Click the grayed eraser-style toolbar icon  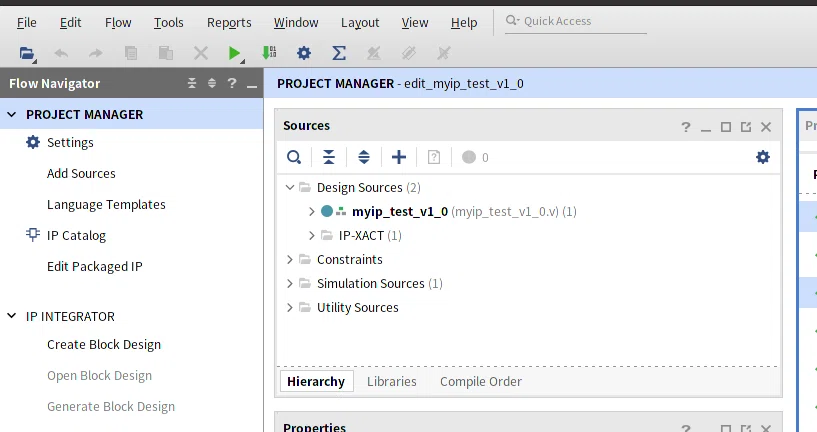tap(408, 53)
